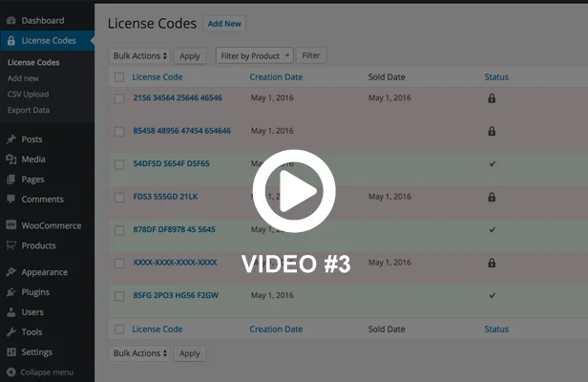Tick the checkbox for license 85458 48956
Screen dimensions: 588x382
pyautogui.click(x=119, y=131)
